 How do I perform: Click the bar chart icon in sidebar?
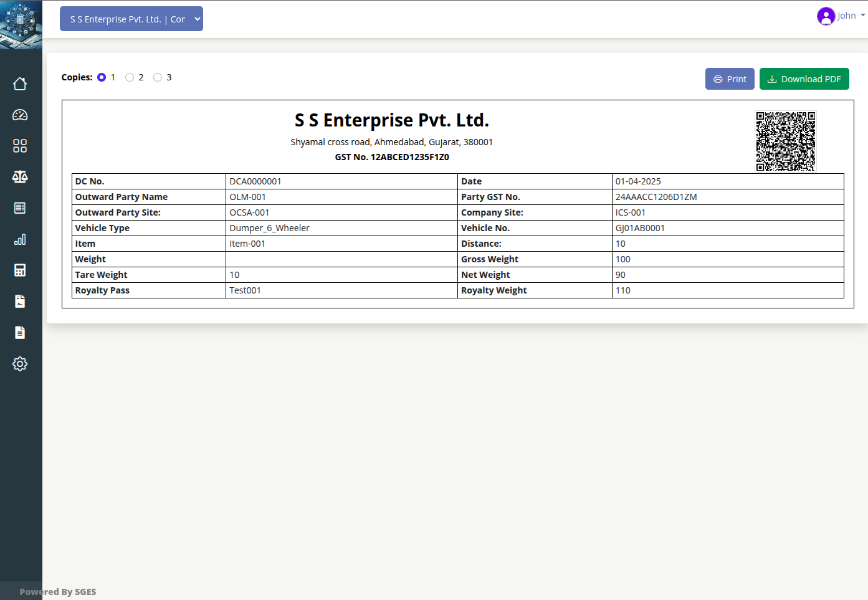coord(20,239)
